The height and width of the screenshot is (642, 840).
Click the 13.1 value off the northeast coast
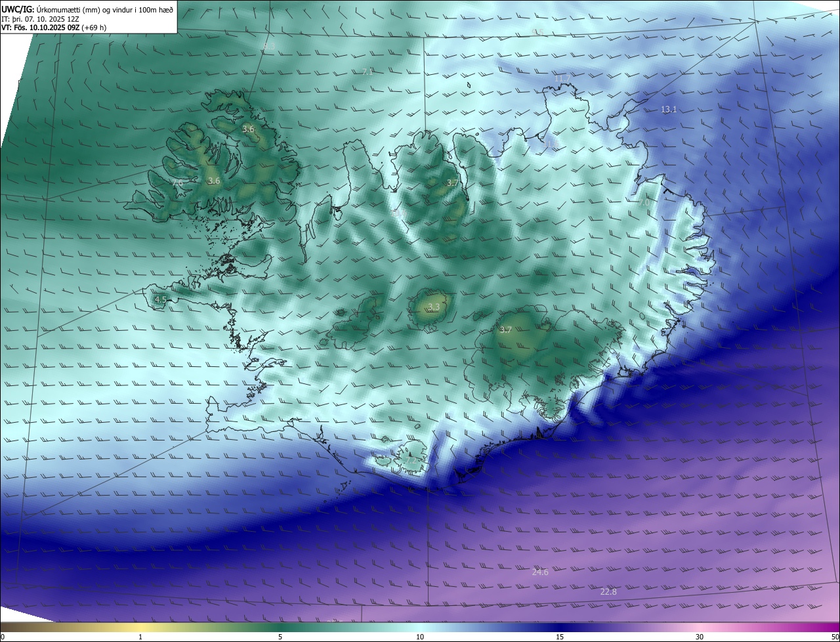point(669,110)
